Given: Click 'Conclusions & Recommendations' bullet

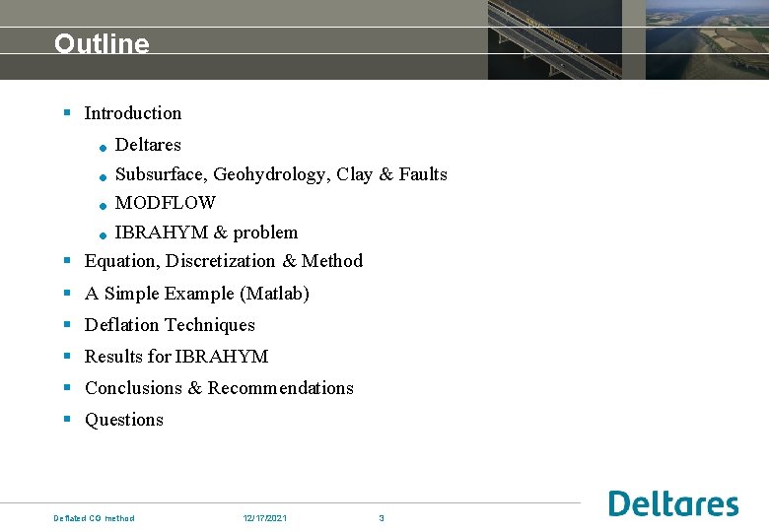Looking at the screenshot, I should [x=219, y=388].
